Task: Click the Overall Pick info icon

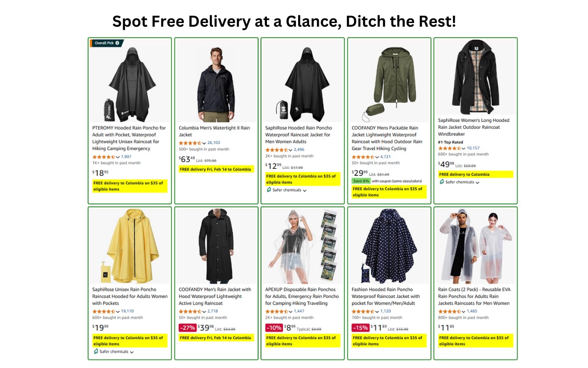Action: (x=117, y=43)
